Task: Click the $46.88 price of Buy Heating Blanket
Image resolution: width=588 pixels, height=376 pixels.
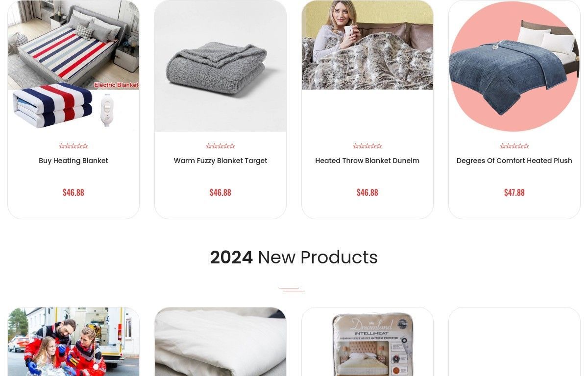Action: click(x=73, y=192)
